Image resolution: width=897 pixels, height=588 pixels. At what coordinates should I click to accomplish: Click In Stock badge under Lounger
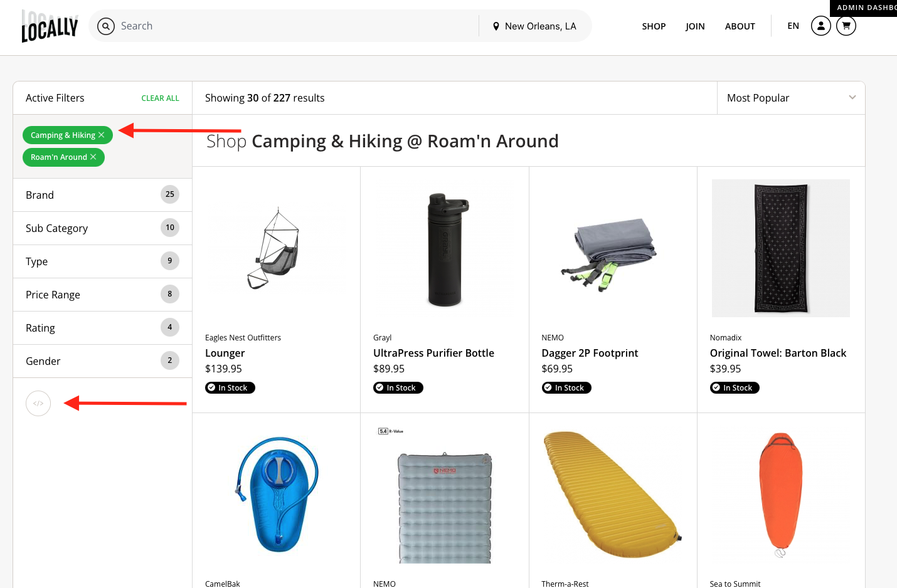[x=230, y=387]
